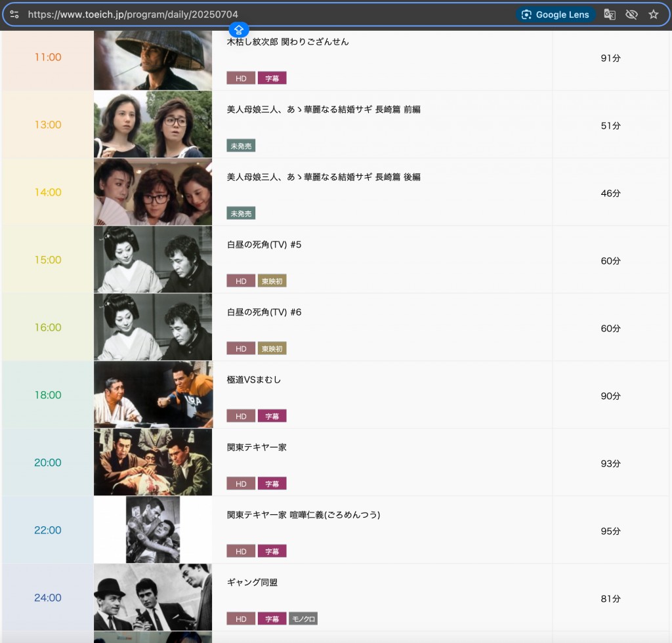672x643 pixels.
Task: Open Google Lens search
Action: pos(555,14)
